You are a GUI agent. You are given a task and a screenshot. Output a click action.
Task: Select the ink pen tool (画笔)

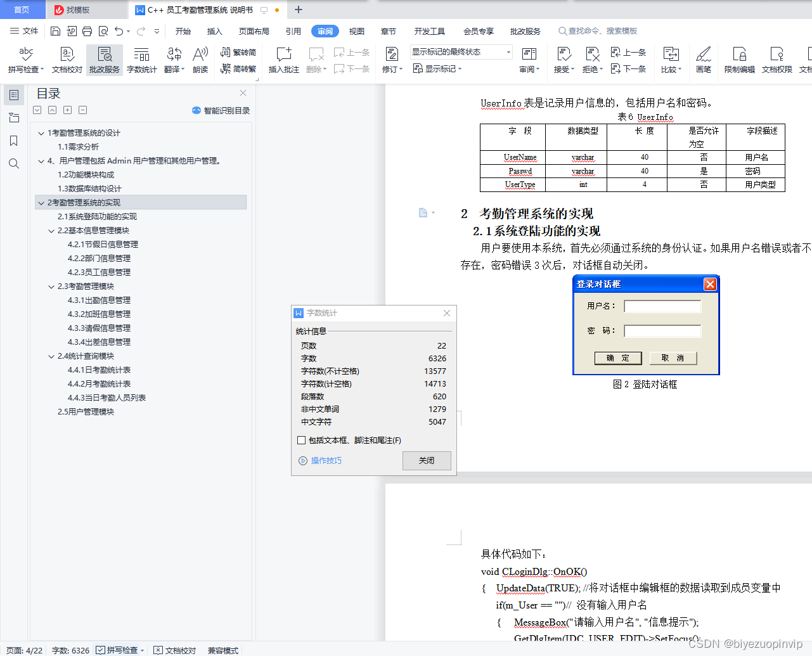[x=704, y=60]
